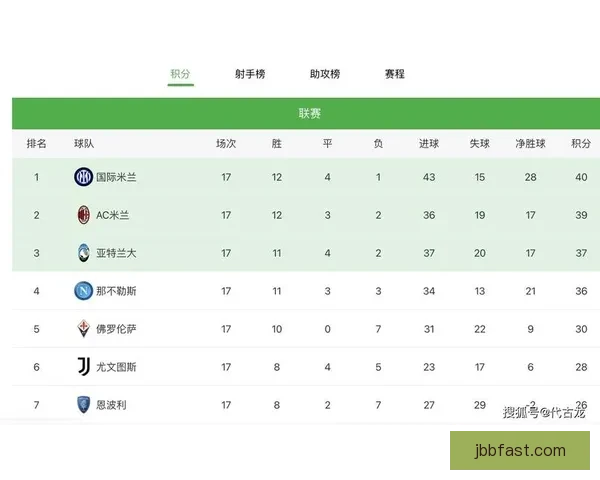Viewport: 600px width, 480px height.
Task: Click the Inter Milan (国际米兰) club logo
Action: (x=83, y=177)
